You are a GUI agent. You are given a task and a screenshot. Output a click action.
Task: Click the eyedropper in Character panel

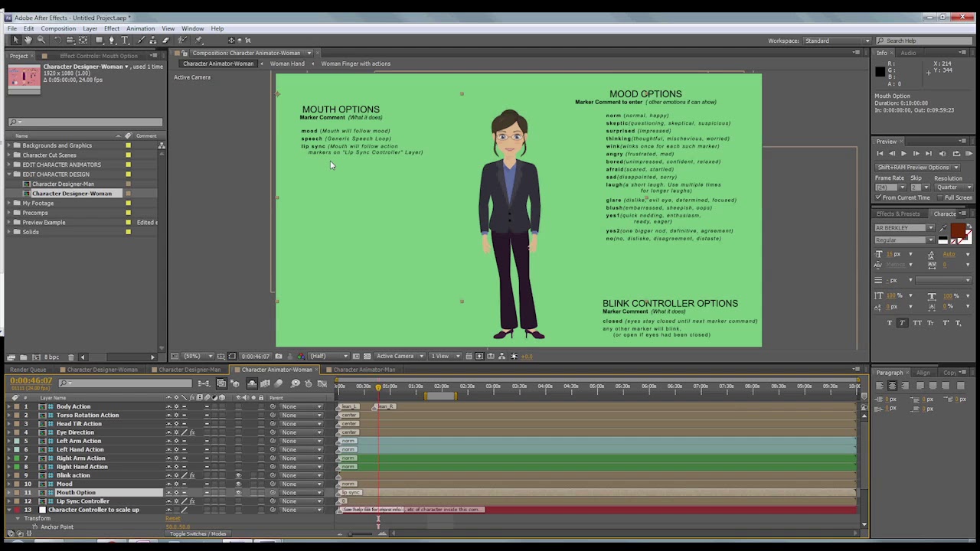coord(943,228)
